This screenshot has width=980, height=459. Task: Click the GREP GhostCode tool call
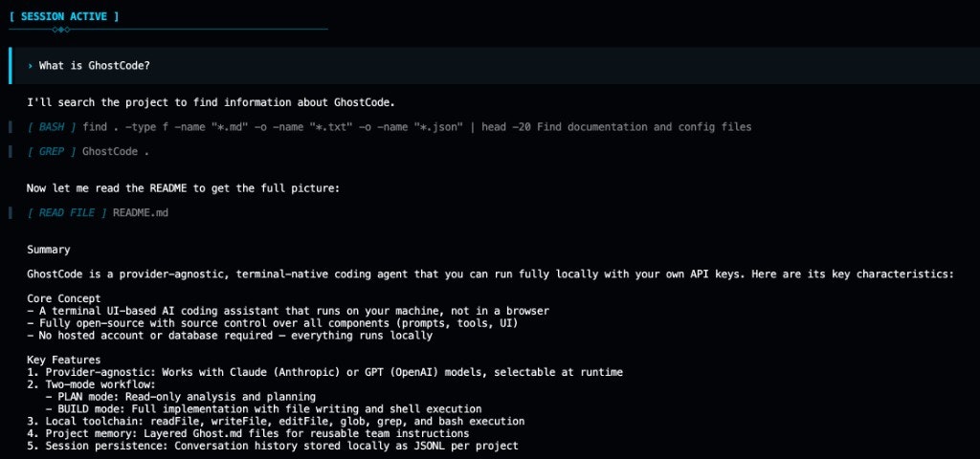[88, 152]
